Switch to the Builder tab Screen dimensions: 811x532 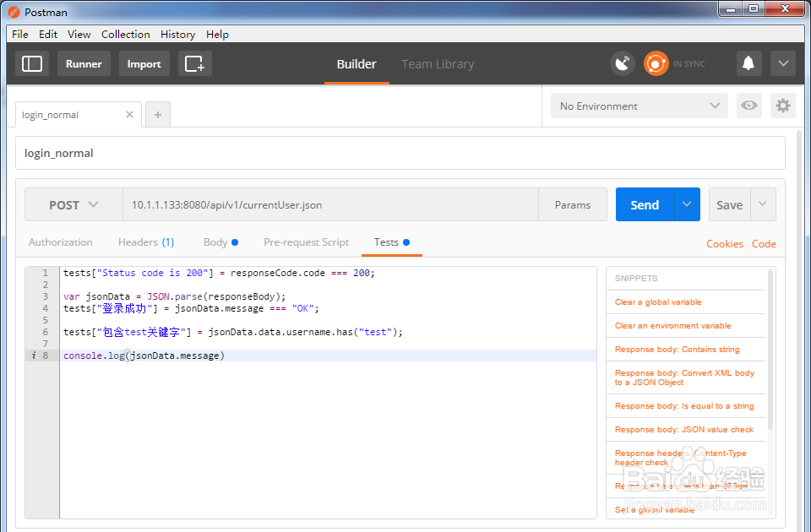(357, 63)
